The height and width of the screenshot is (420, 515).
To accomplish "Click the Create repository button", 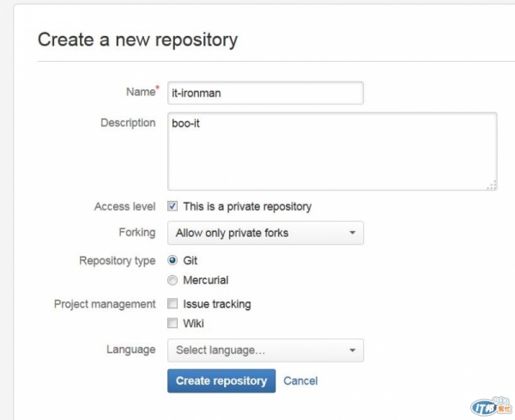I will click(221, 380).
